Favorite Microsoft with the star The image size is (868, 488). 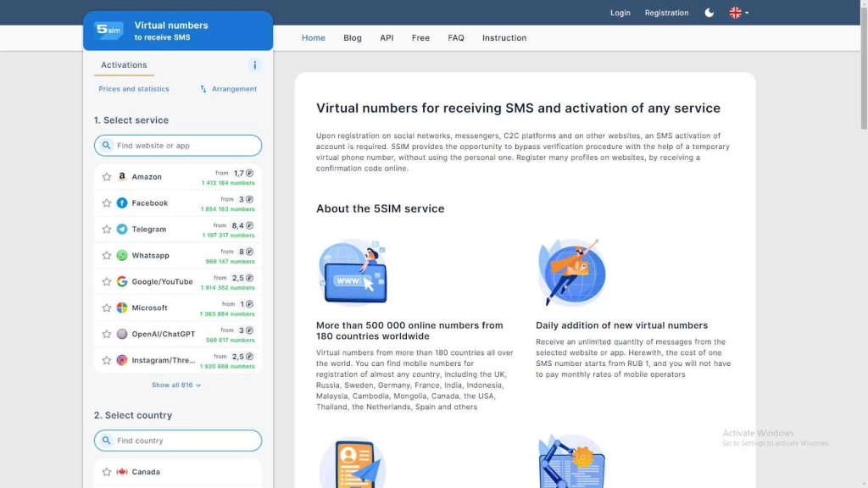(x=107, y=308)
